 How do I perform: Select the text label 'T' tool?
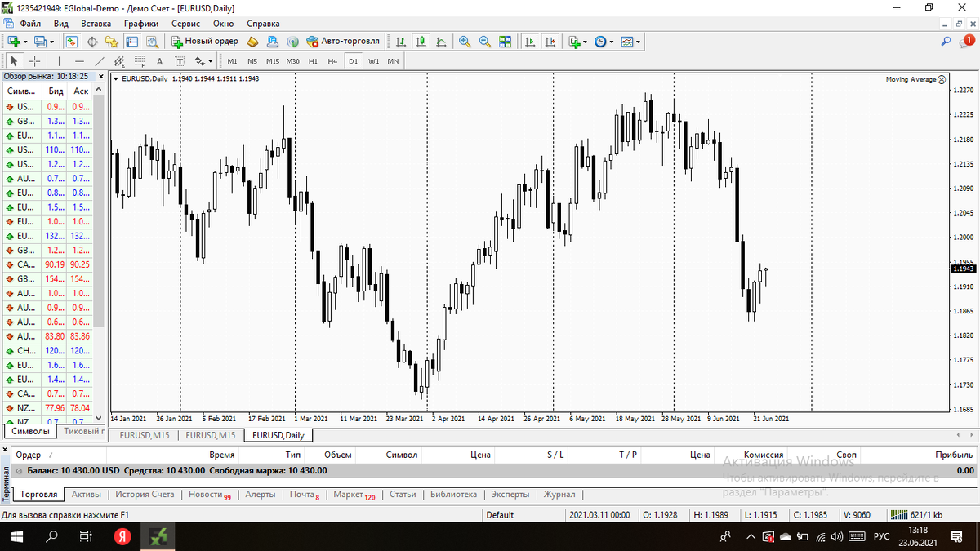point(180,61)
